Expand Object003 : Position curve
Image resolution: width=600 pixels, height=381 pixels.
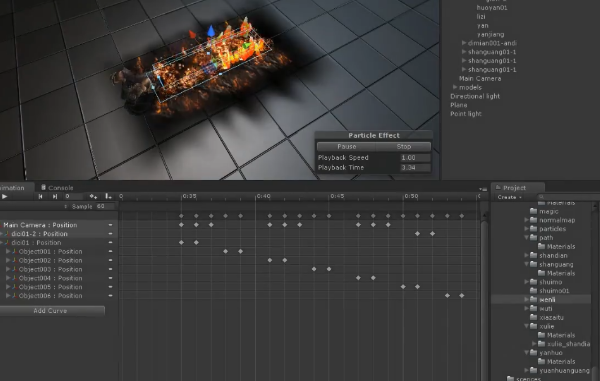[x=8, y=269]
